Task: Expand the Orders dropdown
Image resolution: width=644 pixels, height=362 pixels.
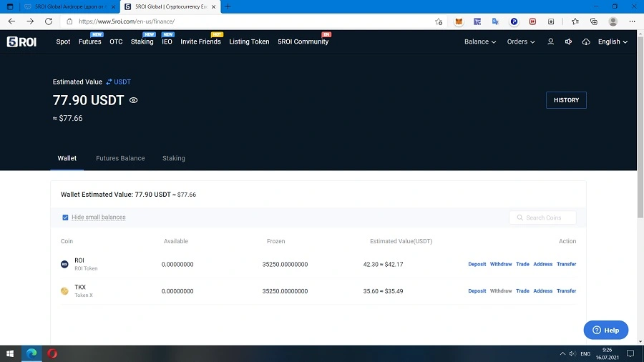Action: [521, 41]
